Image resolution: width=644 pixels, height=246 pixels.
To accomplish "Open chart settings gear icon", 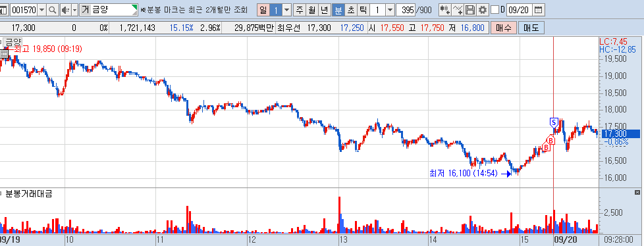I will point(483,10).
